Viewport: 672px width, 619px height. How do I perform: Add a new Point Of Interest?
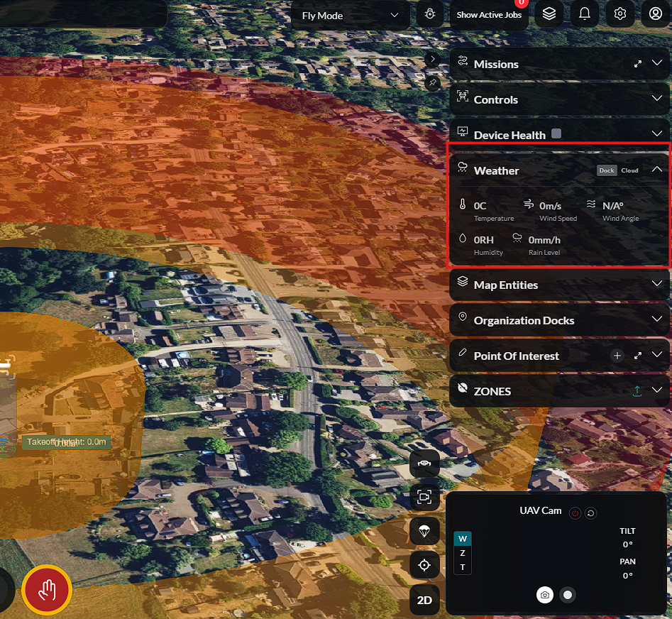click(x=617, y=356)
